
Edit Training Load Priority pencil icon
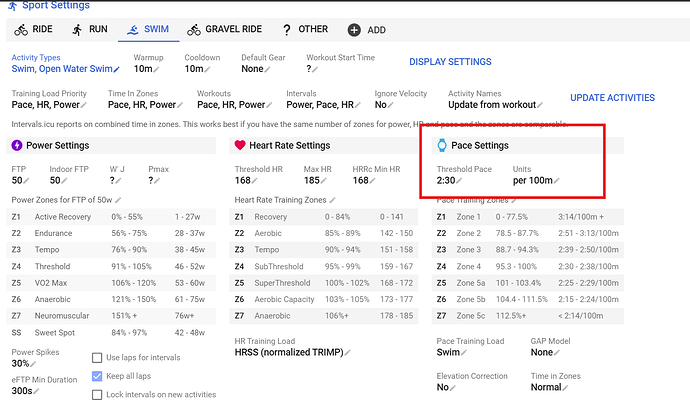point(84,105)
